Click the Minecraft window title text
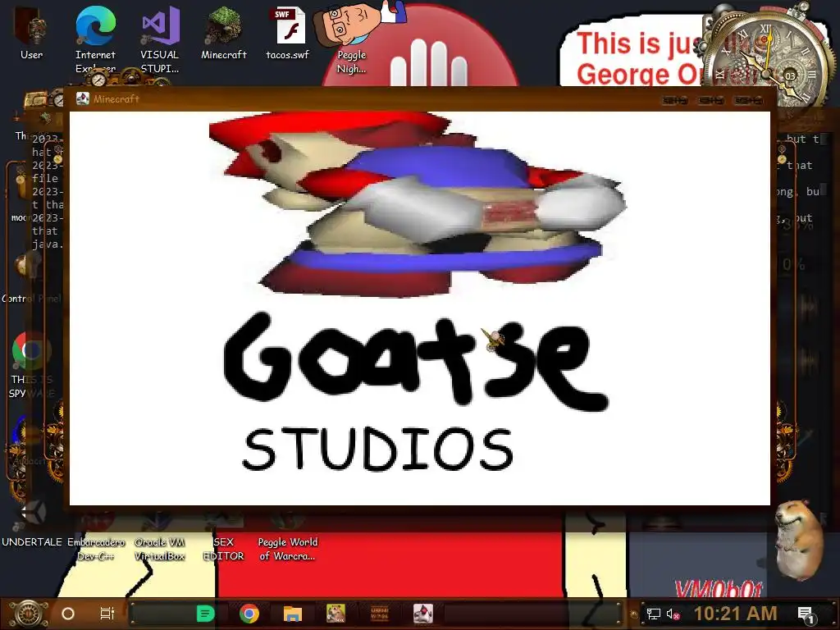 (x=116, y=98)
